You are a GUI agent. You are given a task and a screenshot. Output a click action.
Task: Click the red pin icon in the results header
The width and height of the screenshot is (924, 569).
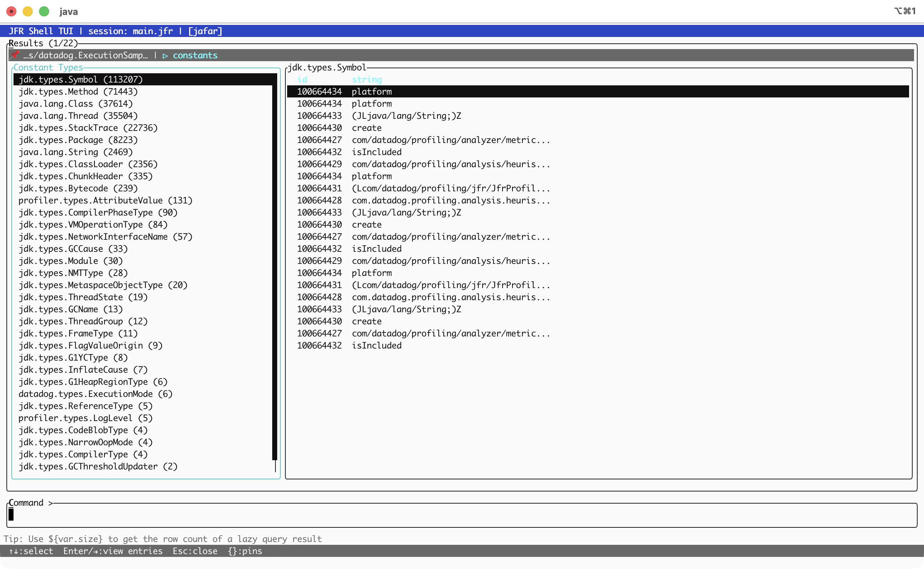(15, 55)
